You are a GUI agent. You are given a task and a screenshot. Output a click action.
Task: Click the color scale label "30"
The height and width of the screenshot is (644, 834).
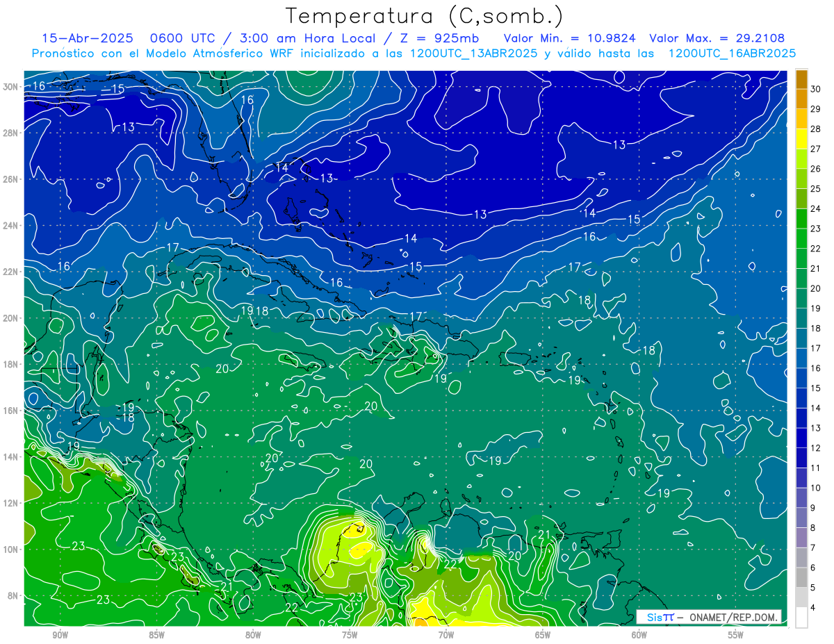[816, 89]
